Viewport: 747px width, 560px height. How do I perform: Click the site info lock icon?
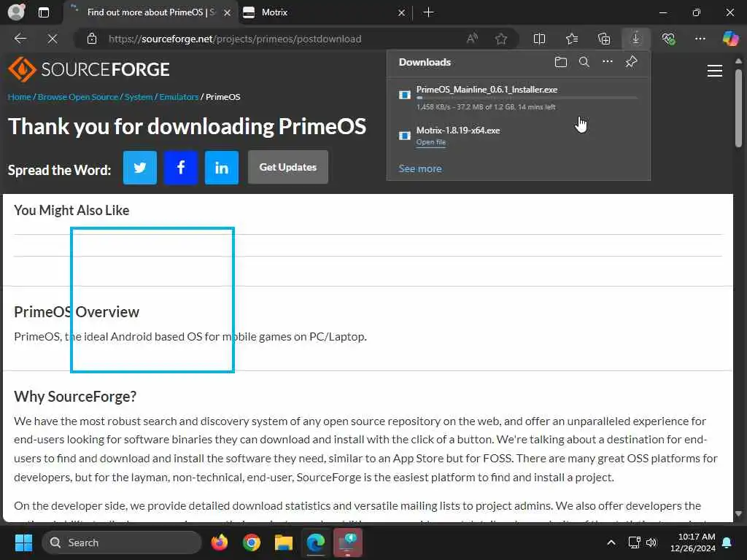[92, 39]
